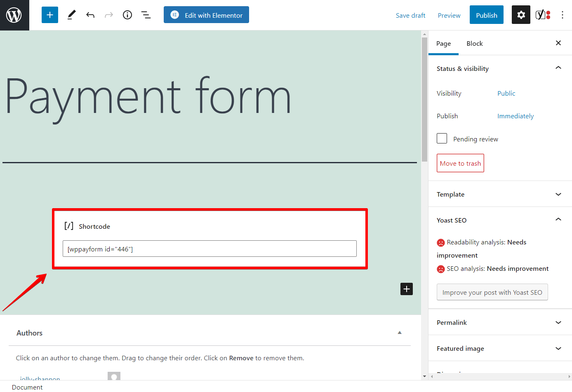Switch to the Page tab
Viewport: 572px width, 392px height.
443,43
